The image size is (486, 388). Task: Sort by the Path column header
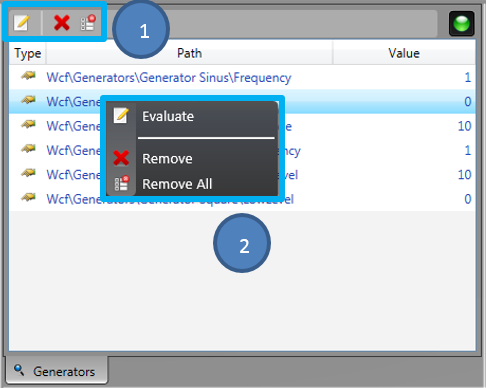189,53
